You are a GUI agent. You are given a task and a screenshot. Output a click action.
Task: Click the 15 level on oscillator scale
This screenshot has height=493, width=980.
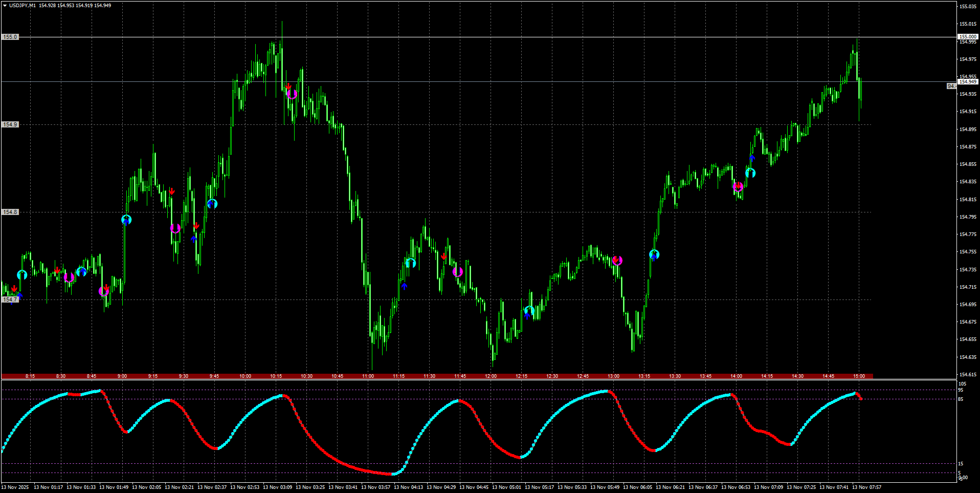coord(961,464)
